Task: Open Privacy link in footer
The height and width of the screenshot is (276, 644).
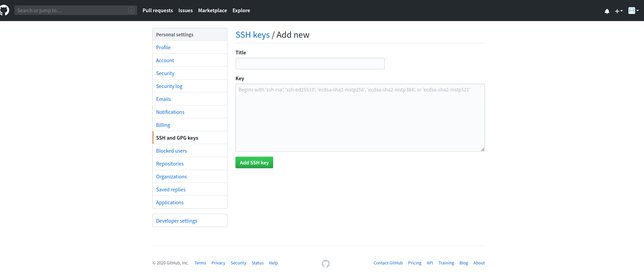Action: [218, 263]
